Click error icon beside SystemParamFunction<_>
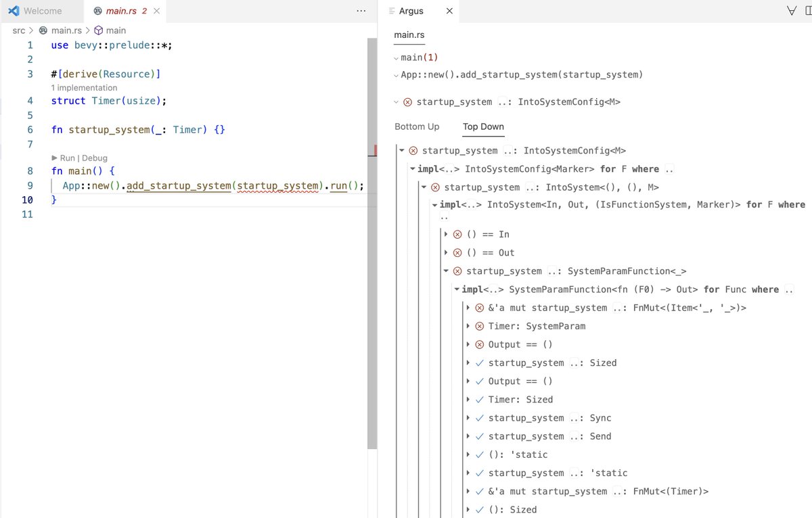The image size is (812, 518). point(457,271)
